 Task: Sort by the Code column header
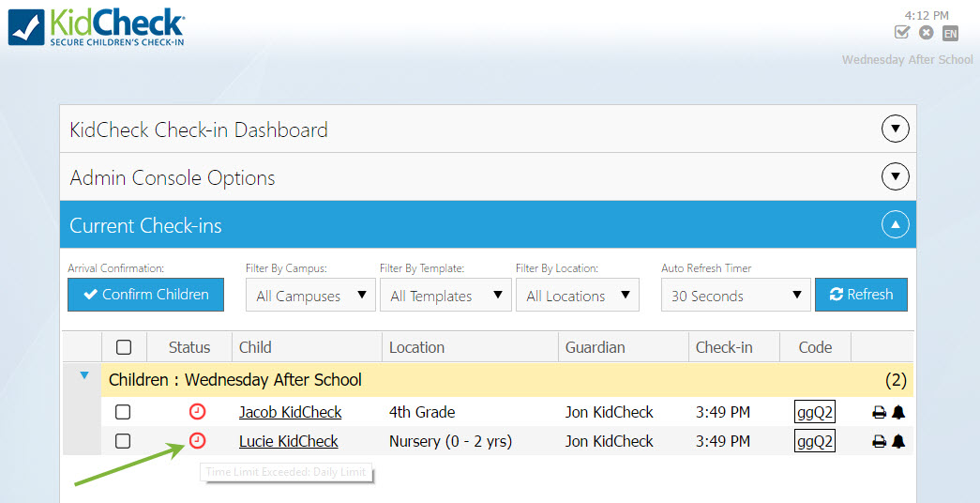click(815, 347)
